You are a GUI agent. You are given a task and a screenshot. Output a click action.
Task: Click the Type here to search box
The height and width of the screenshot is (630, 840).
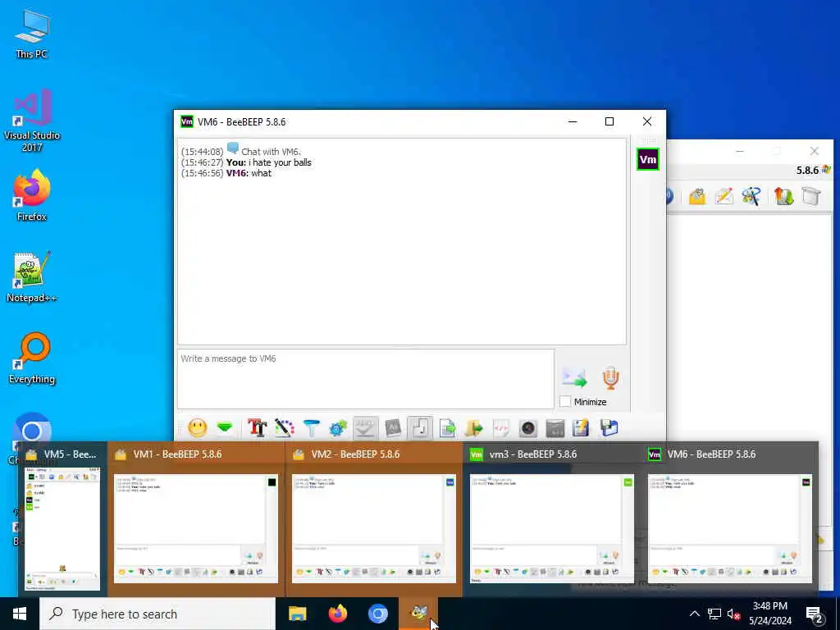(x=157, y=614)
